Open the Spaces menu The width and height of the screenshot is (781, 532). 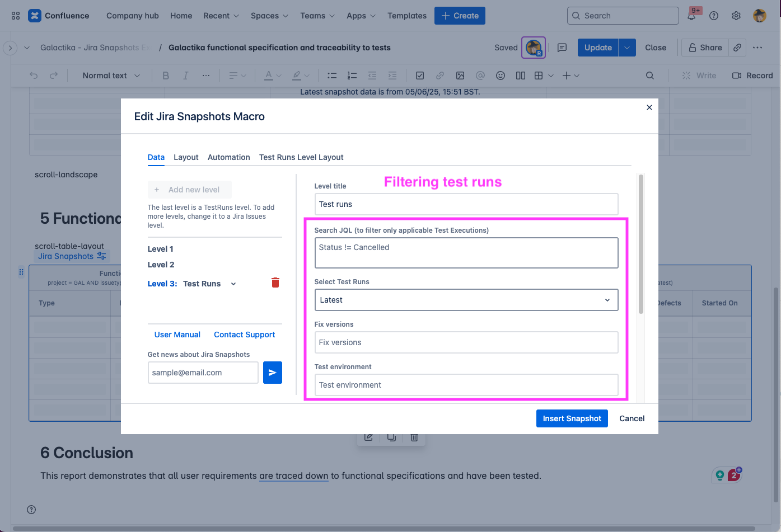point(269,16)
